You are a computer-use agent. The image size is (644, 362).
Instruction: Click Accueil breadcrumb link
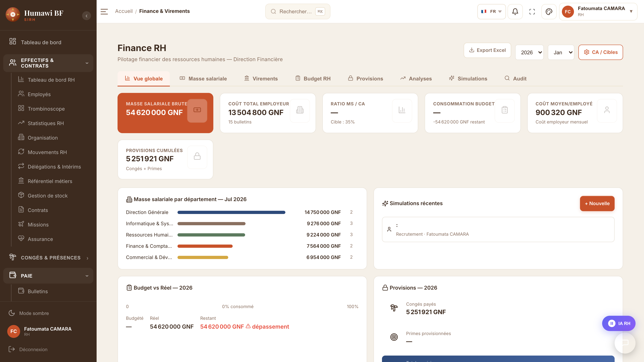(x=124, y=11)
